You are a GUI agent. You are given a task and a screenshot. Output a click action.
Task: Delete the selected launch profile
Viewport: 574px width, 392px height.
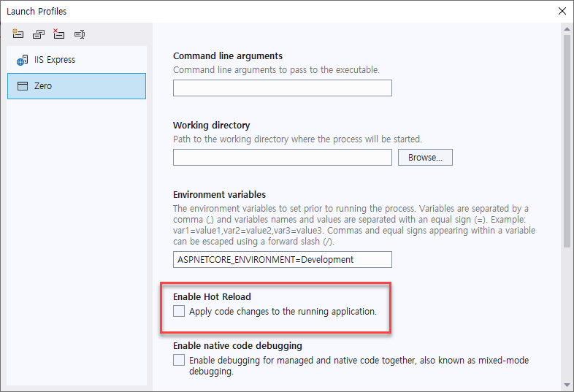58,34
